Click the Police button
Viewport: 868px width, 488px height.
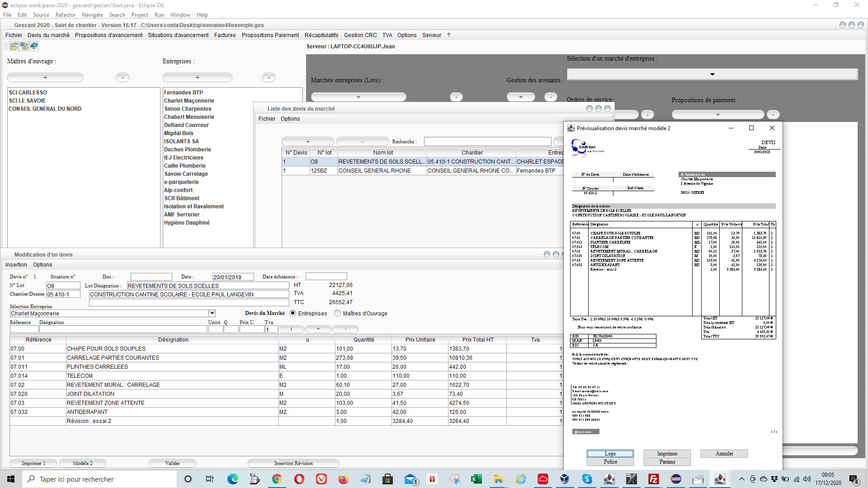610,461
